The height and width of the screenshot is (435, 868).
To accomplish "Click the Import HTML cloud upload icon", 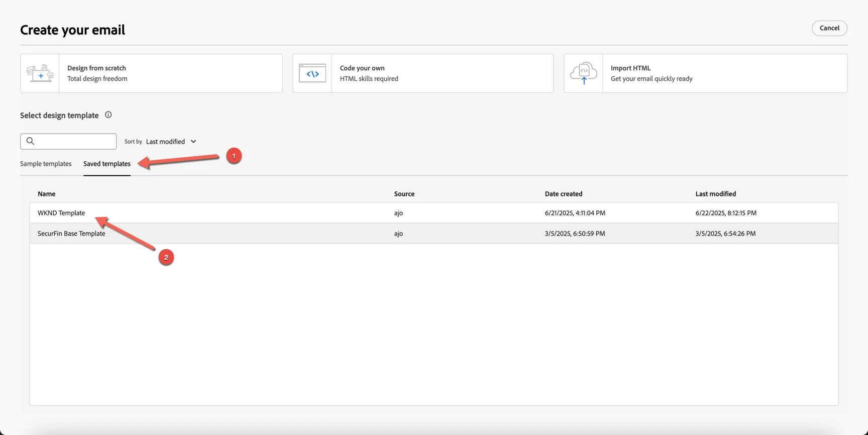I will pos(584,73).
